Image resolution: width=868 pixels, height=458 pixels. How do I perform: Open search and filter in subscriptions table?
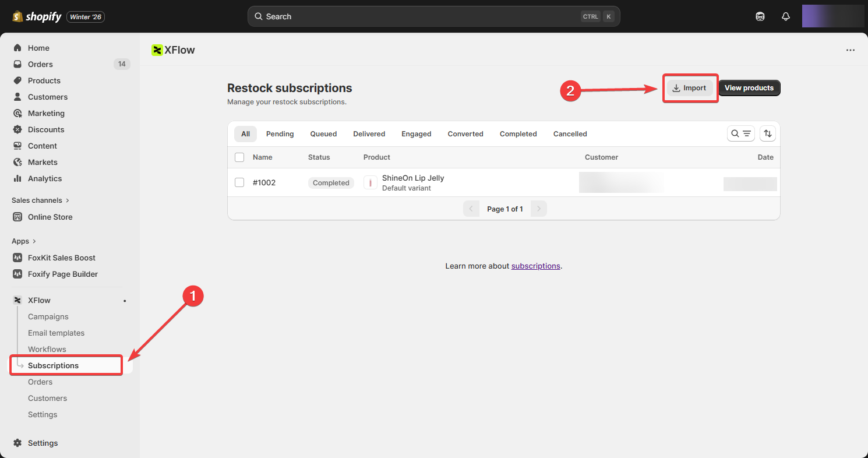(741, 133)
